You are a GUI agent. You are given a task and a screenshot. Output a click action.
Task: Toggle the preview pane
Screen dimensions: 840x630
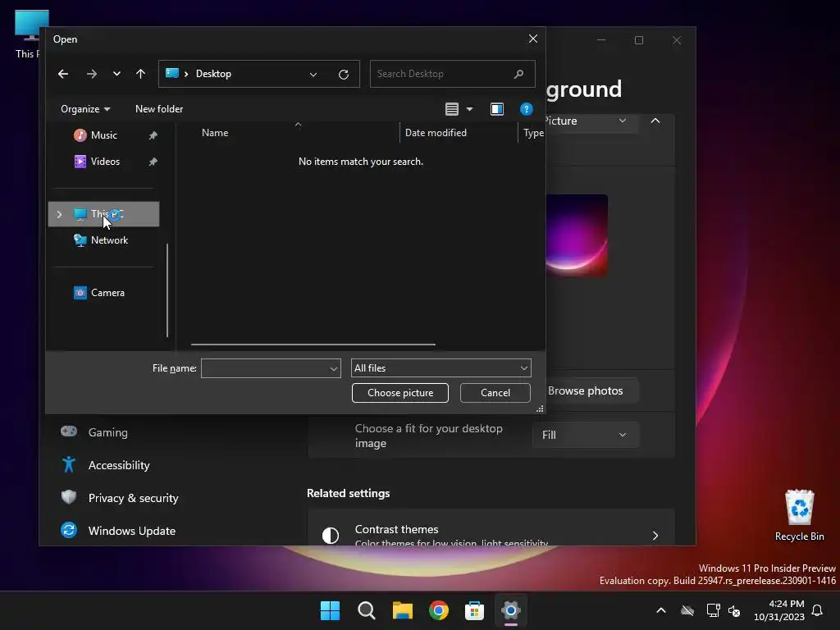pyautogui.click(x=496, y=109)
